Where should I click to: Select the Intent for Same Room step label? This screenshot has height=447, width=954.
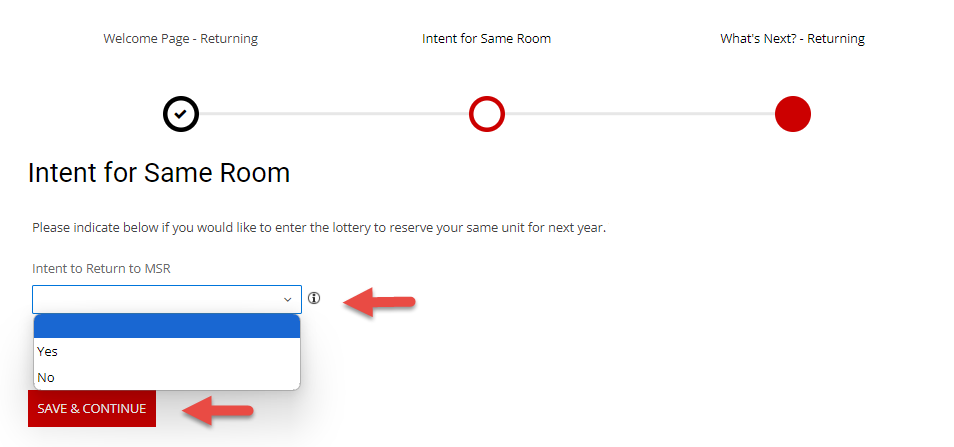coord(487,39)
